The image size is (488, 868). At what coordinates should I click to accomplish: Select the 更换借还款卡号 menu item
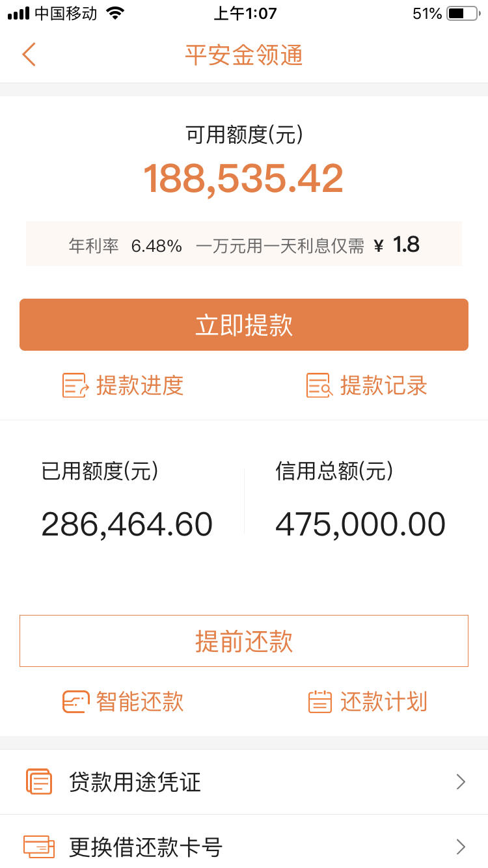pos(244,845)
